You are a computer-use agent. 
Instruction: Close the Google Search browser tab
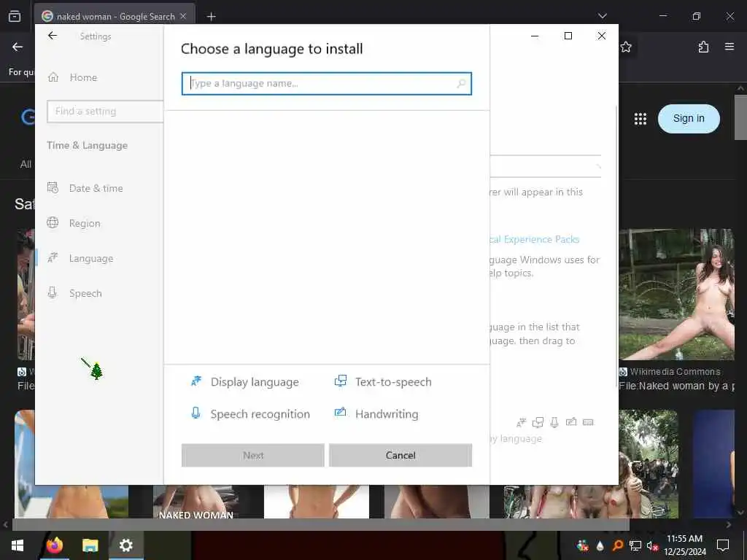(183, 16)
